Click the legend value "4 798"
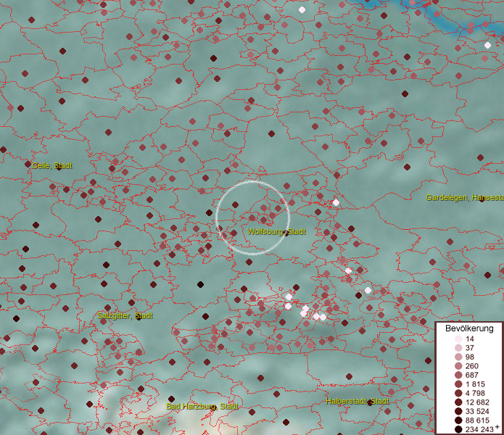 [x=475, y=393]
